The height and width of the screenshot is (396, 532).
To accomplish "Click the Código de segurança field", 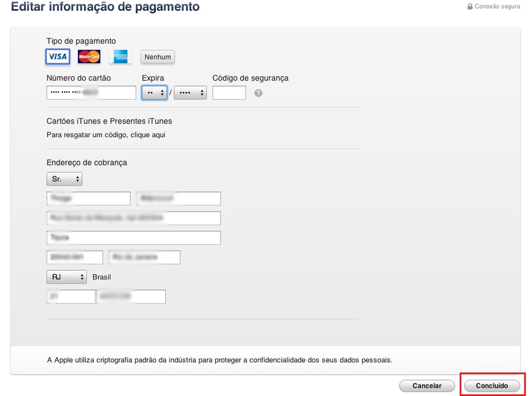I will tap(229, 92).
